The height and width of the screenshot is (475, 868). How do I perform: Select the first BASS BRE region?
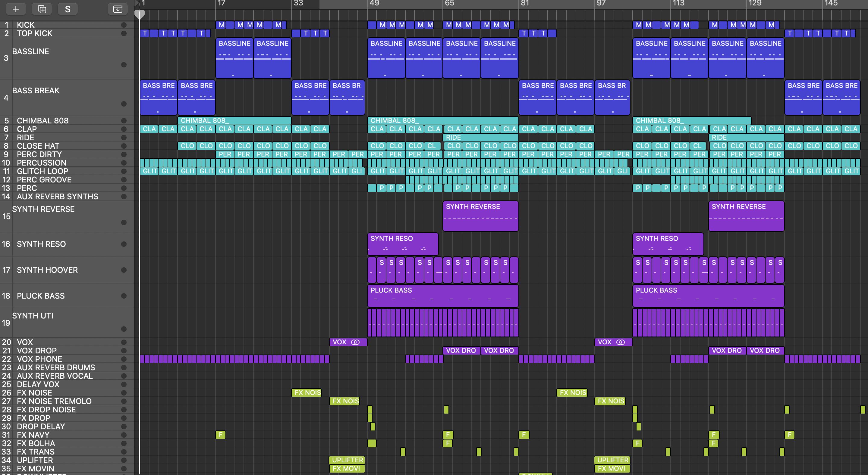(x=158, y=97)
